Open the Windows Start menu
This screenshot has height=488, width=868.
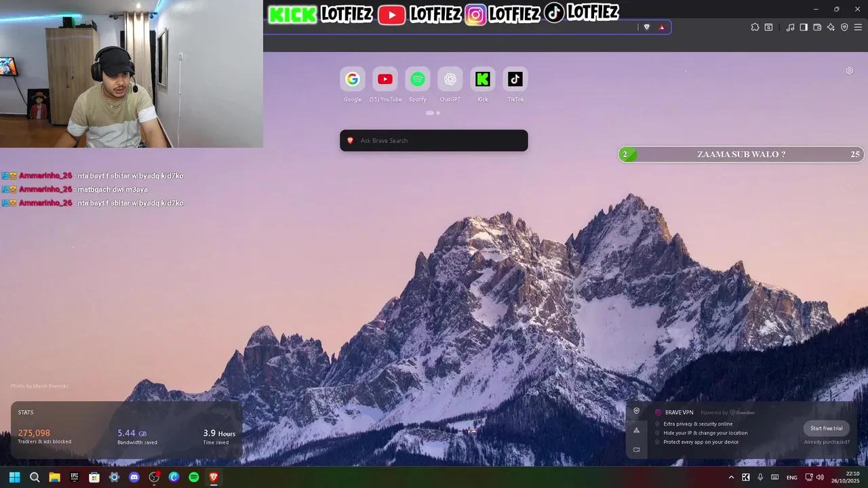(x=14, y=477)
